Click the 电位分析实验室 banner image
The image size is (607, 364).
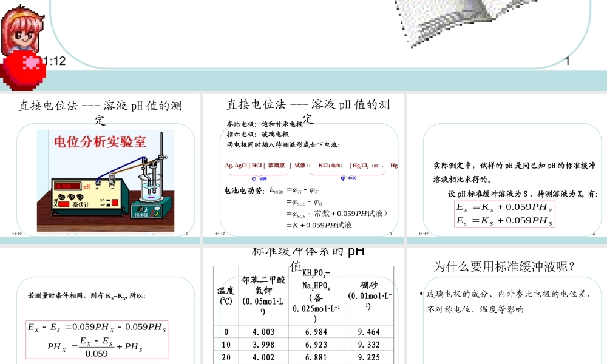(100, 141)
